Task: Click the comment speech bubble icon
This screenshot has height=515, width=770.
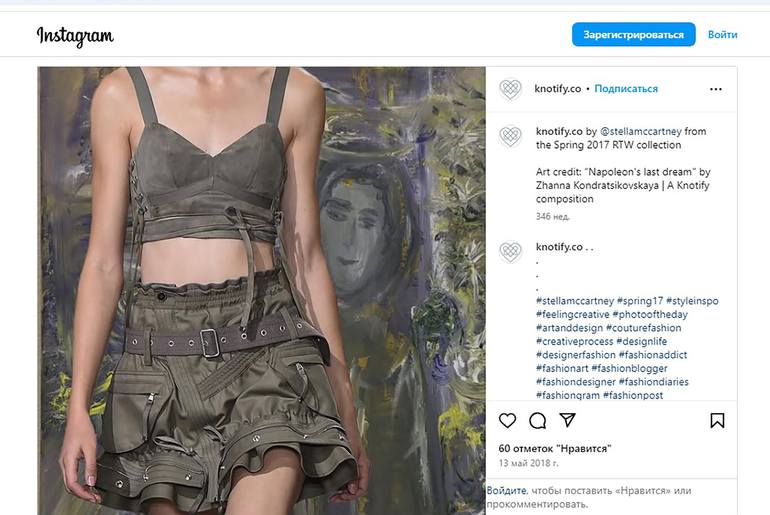Action: (x=537, y=420)
